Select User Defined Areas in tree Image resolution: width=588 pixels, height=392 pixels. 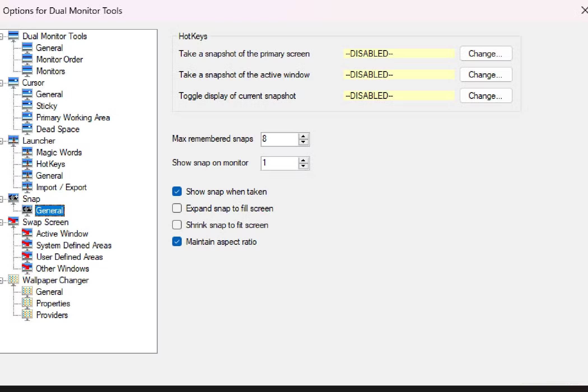tap(69, 257)
